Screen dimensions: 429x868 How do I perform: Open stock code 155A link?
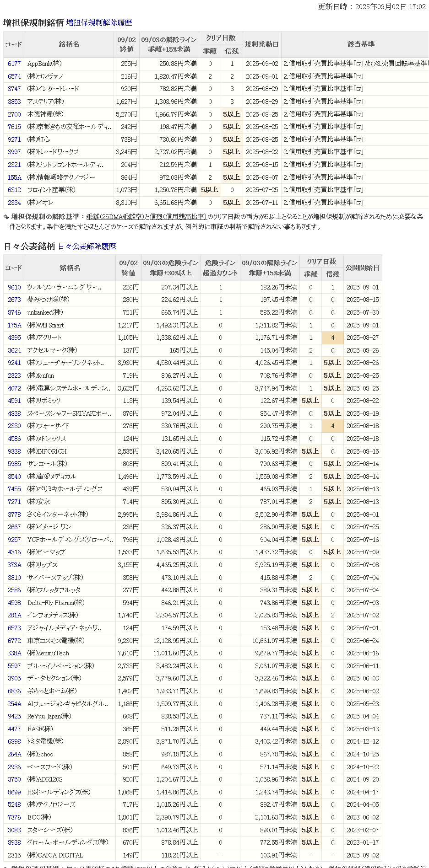(x=14, y=177)
